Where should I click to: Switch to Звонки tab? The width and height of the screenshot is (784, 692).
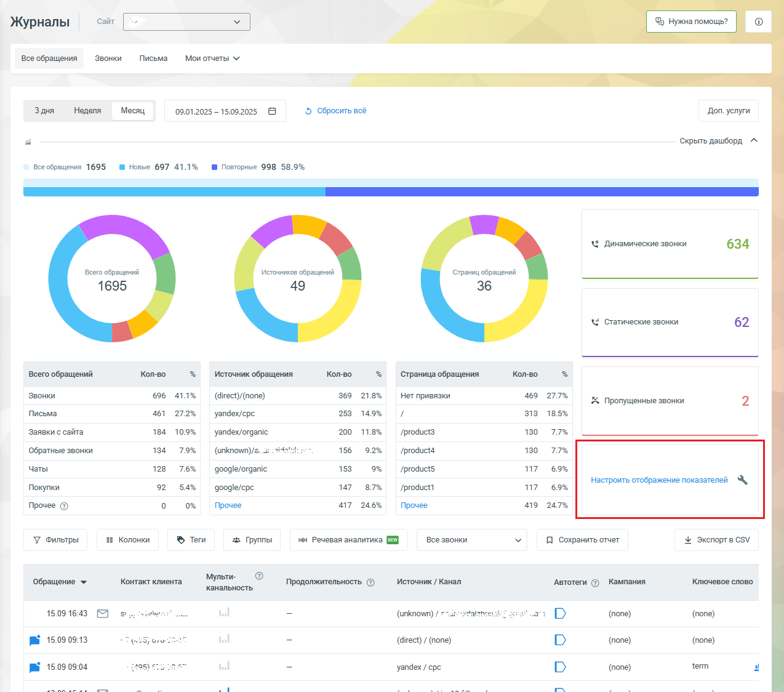108,58
